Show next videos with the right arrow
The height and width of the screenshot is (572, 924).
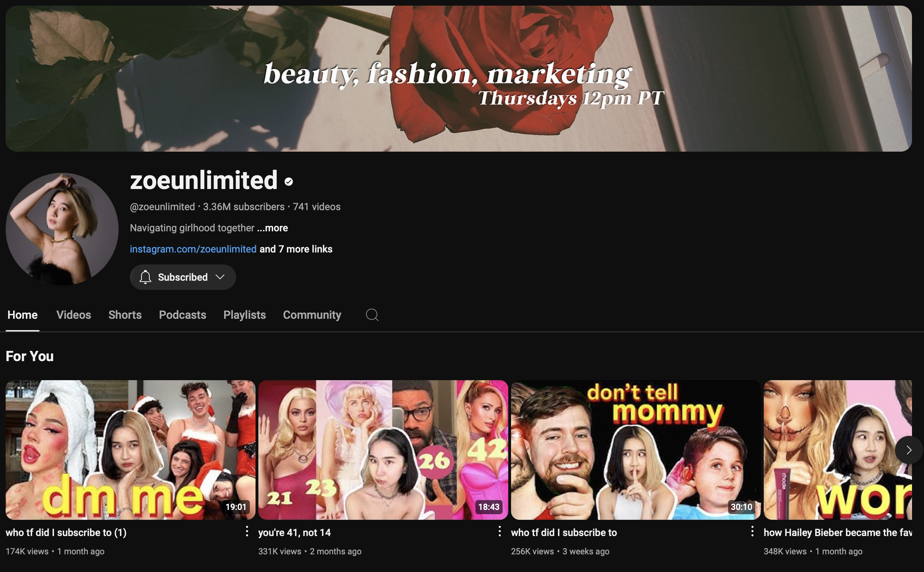click(909, 450)
